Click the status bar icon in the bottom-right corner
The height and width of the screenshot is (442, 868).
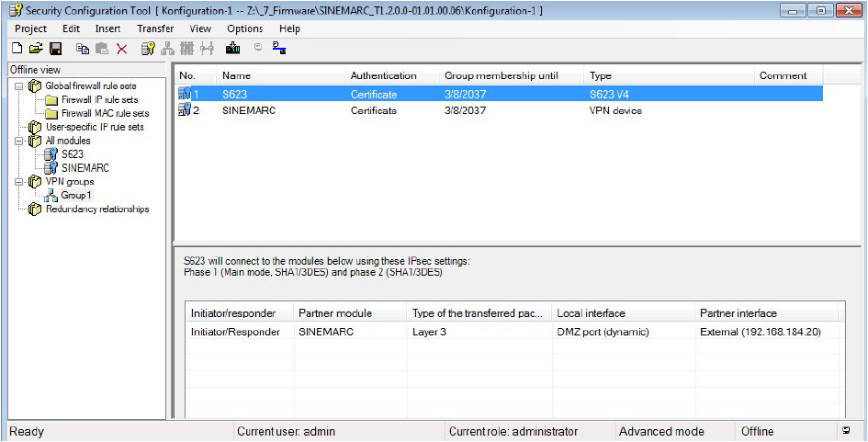pyautogui.click(x=845, y=430)
